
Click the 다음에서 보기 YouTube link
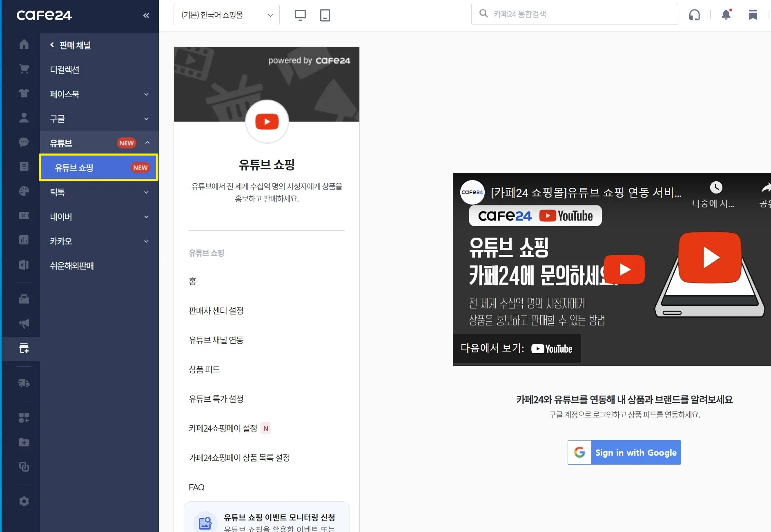[517, 349]
